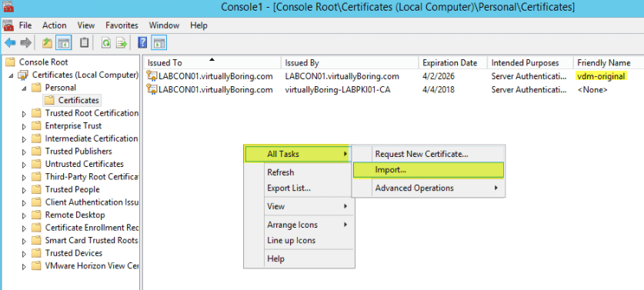
Task: Click the Trusted Publishers folder icon
Action: [37, 152]
